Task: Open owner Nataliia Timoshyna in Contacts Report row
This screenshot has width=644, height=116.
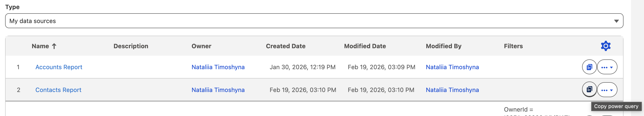Action: tap(218, 90)
